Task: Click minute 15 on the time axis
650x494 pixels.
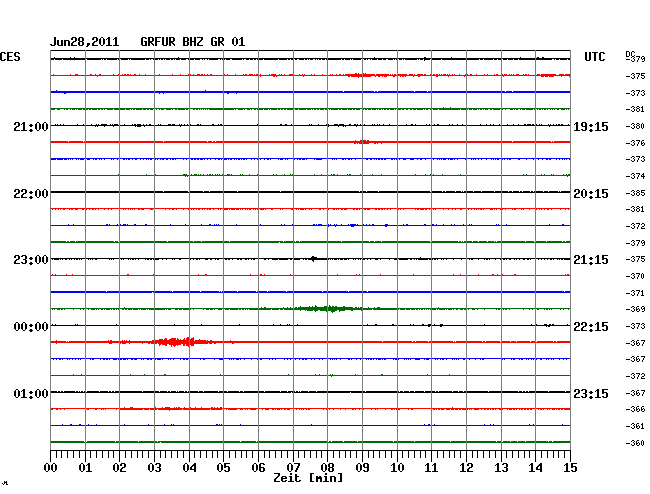Action: 570,467
